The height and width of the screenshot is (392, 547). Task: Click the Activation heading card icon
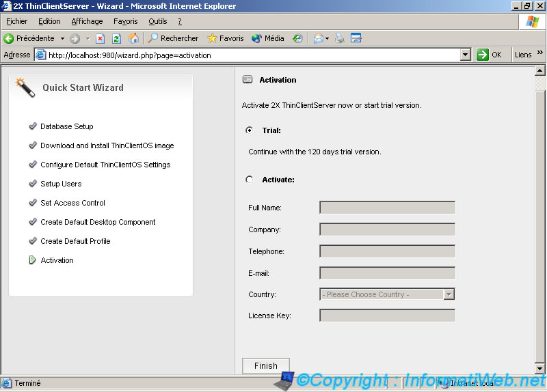pos(248,79)
